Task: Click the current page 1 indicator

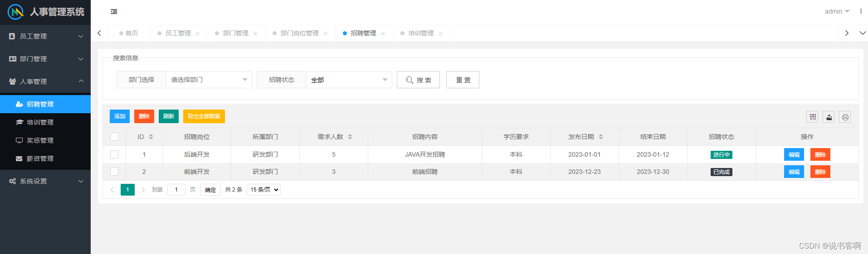Action: click(x=127, y=190)
